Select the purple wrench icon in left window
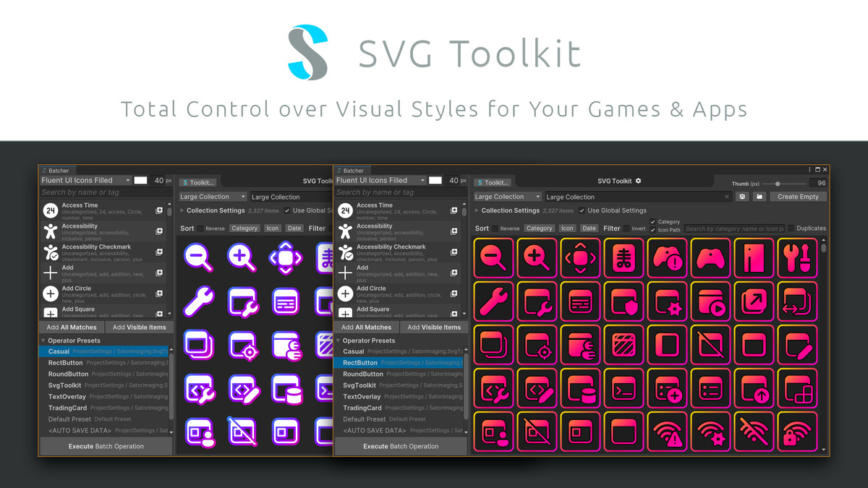Screen dimensions: 868x488 [198, 301]
